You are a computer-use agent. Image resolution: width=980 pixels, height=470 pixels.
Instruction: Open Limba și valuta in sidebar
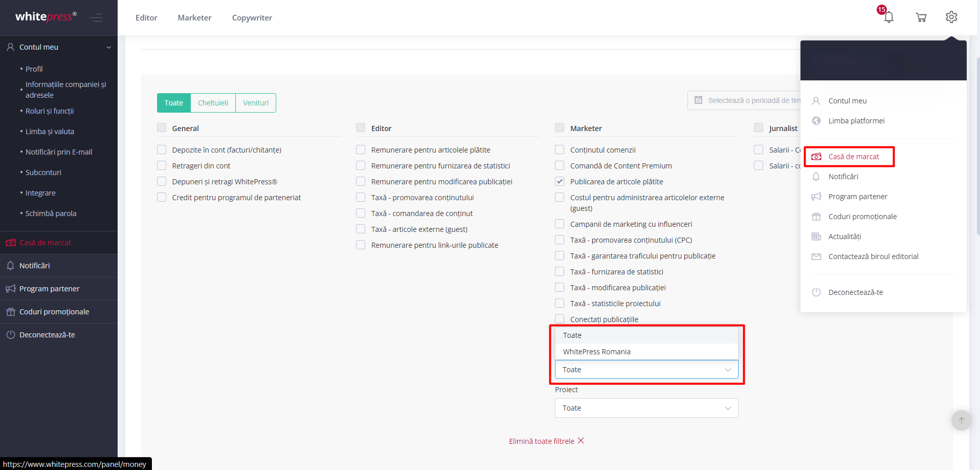tap(50, 132)
